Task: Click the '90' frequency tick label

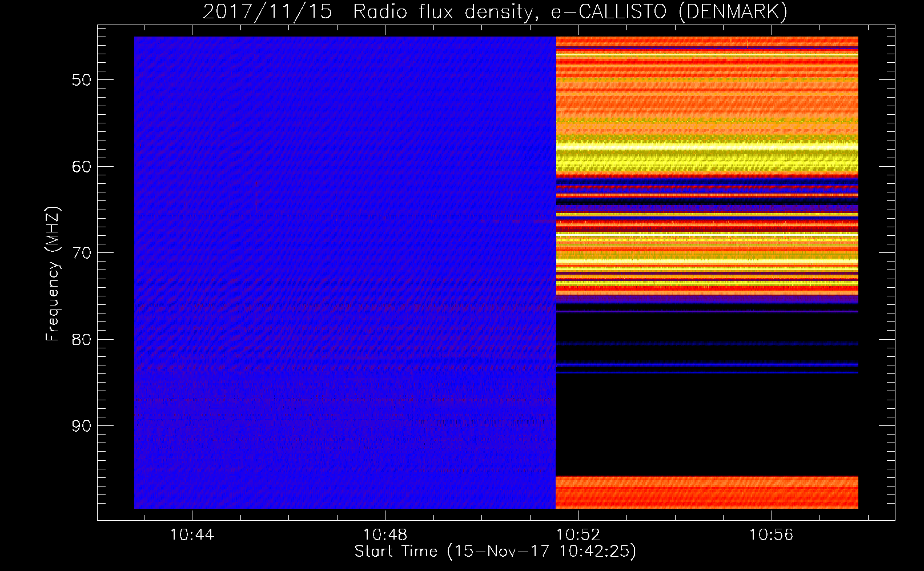Action: click(81, 426)
